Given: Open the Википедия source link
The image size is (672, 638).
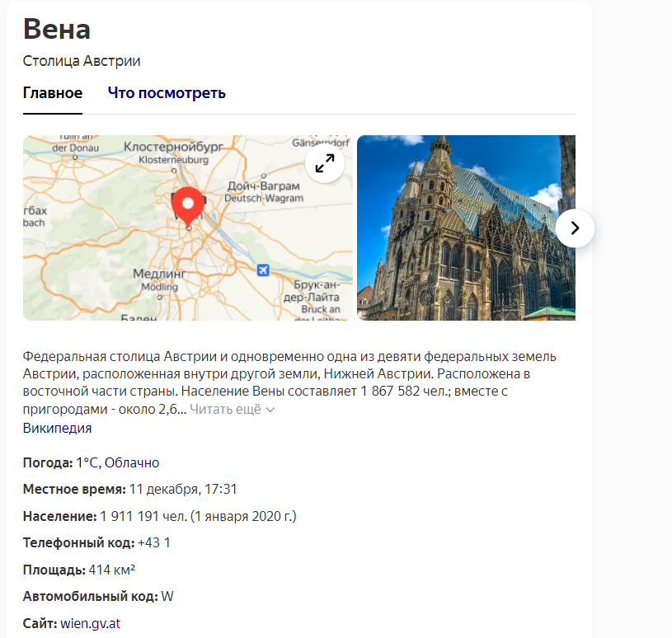Looking at the screenshot, I should pyautogui.click(x=57, y=428).
